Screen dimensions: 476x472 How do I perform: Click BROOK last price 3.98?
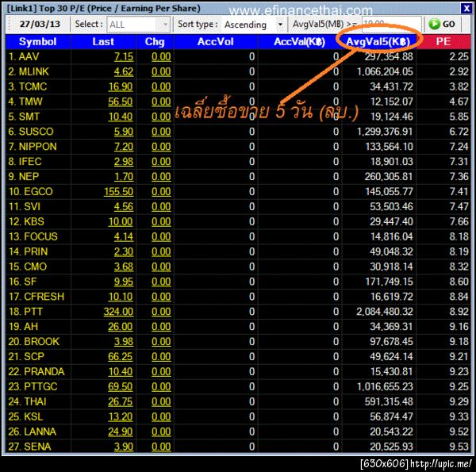pos(124,342)
